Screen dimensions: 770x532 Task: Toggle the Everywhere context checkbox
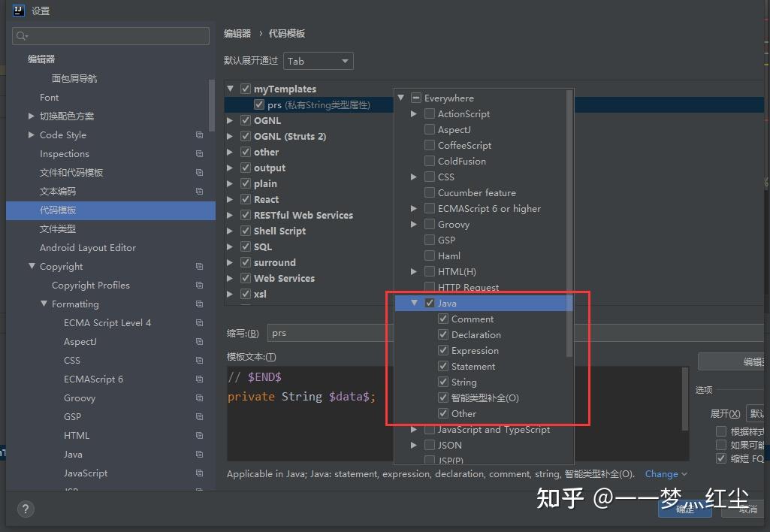pos(416,98)
